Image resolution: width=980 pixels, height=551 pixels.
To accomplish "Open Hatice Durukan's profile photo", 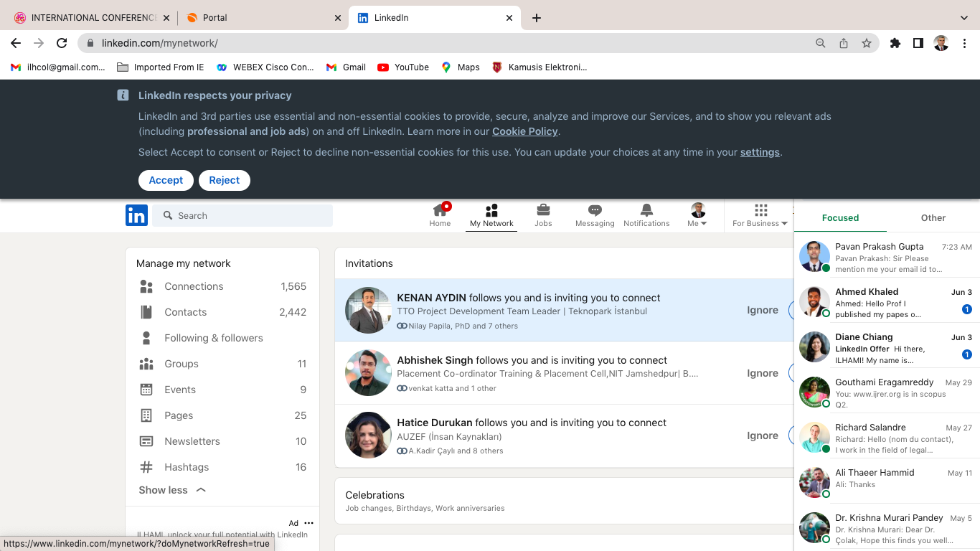I will pos(368,435).
